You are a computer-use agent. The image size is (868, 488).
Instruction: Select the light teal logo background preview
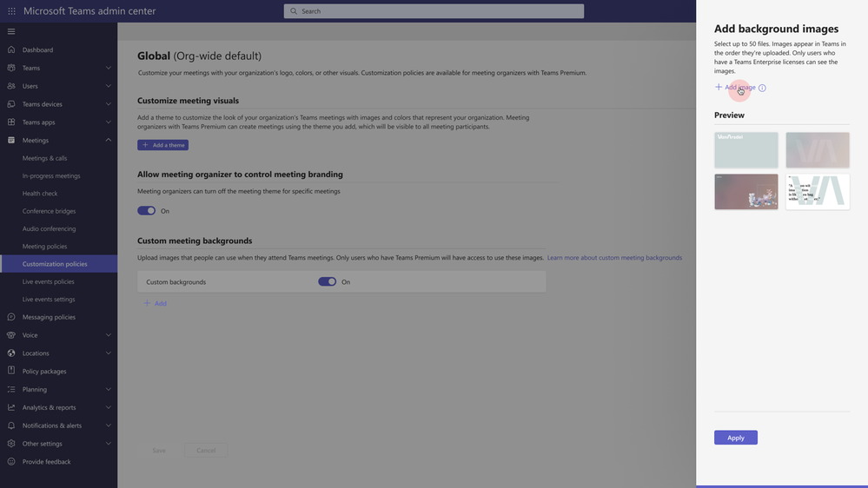[746, 150]
